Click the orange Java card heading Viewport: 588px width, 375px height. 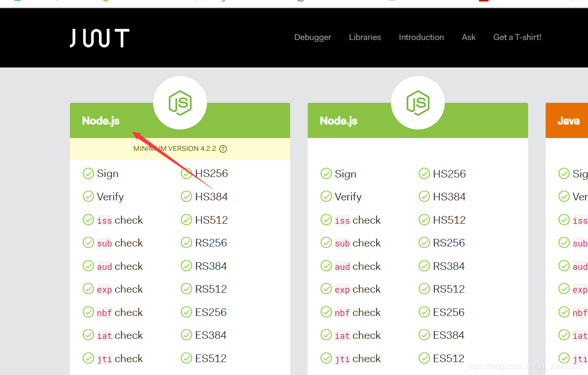point(568,121)
